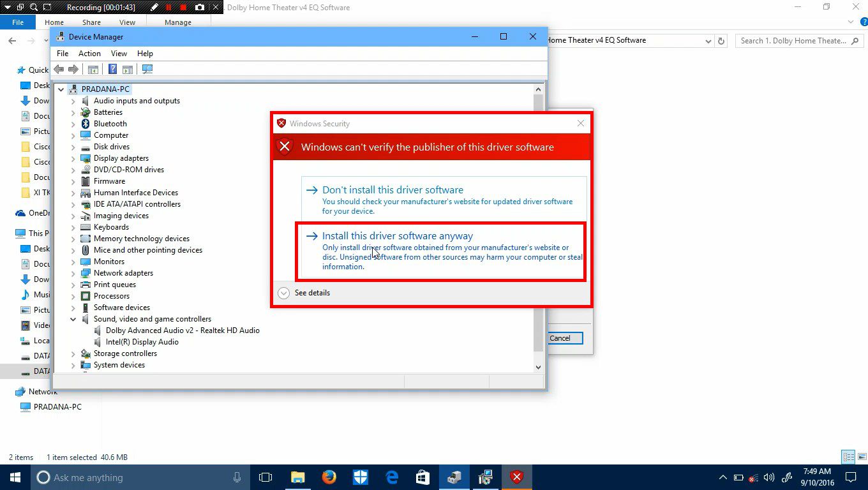
Task: Collapse Sound, video and game controllers
Action: 73,319
